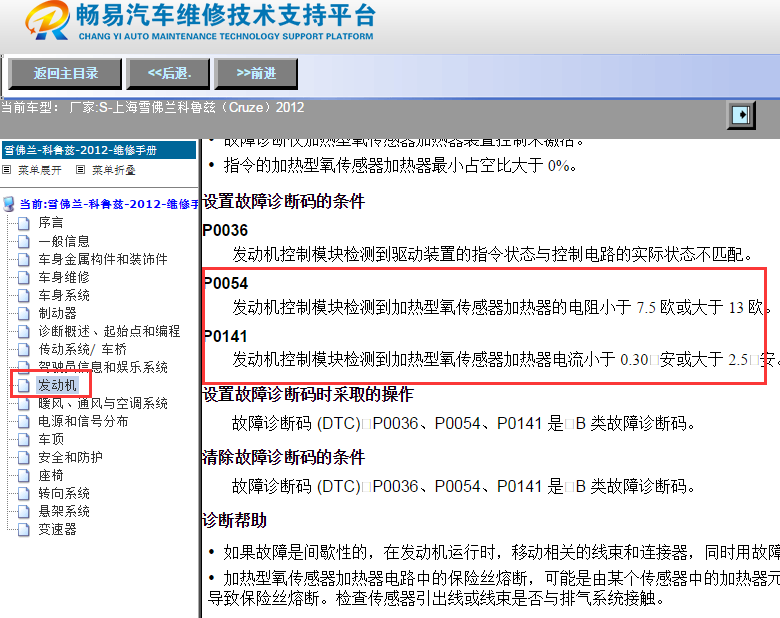Click the page icon beside 序言
Viewport: 780px width, 618px height.
pos(23,223)
